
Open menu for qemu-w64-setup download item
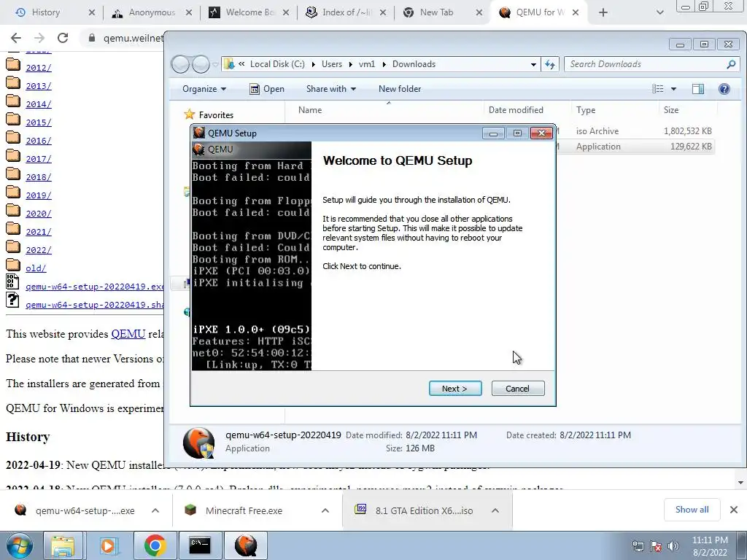click(x=155, y=510)
